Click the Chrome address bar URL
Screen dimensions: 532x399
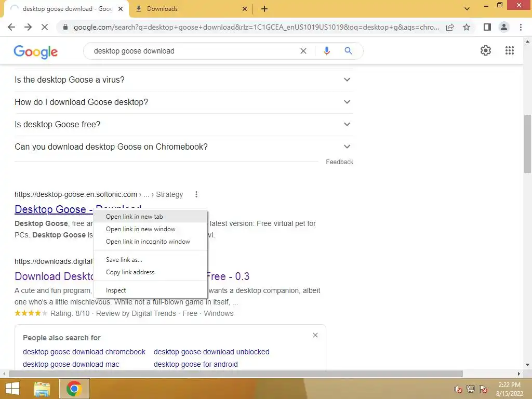(256, 27)
